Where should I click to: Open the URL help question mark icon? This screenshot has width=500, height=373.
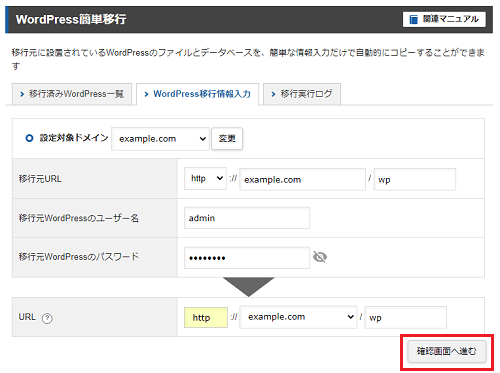[47, 318]
